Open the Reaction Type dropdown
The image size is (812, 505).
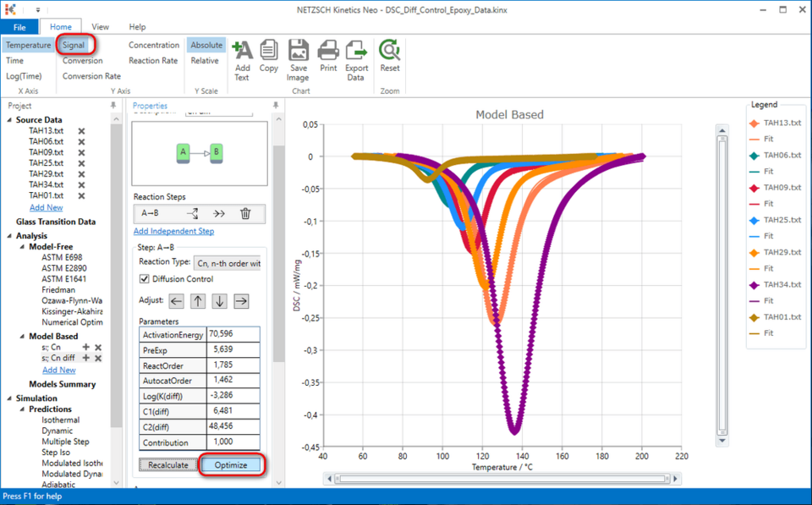pos(231,262)
